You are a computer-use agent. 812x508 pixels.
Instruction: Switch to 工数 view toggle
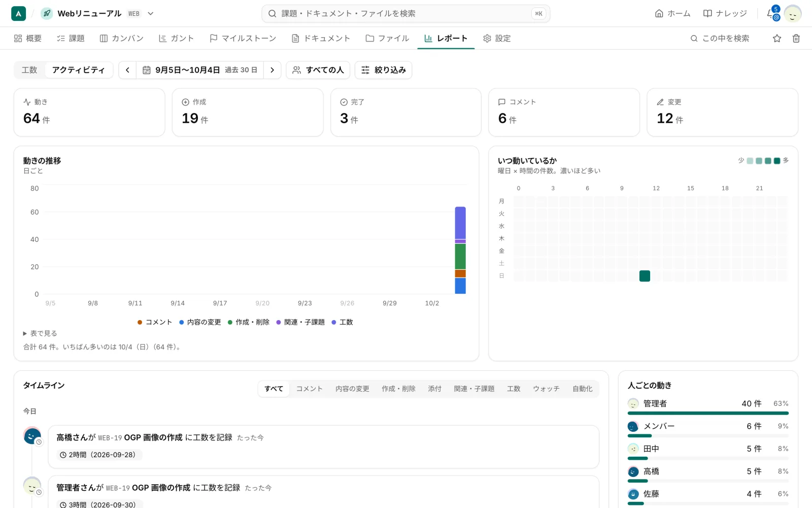(29, 70)
